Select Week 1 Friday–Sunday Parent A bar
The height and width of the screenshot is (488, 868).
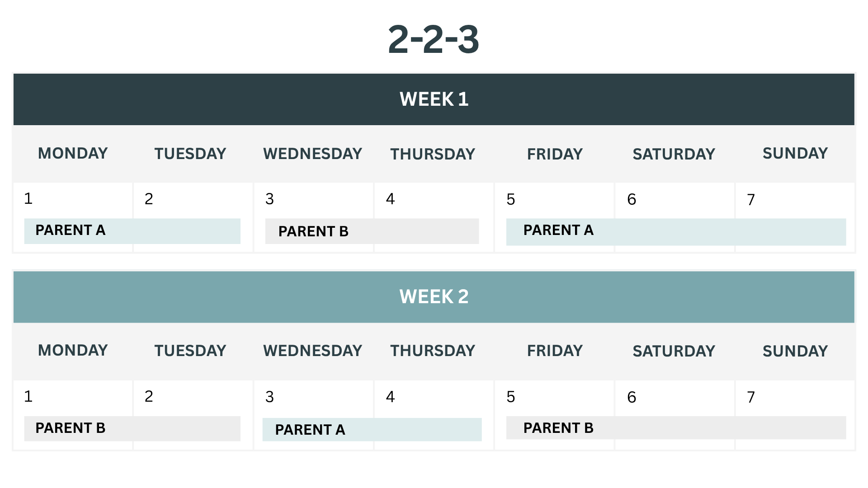676,232
